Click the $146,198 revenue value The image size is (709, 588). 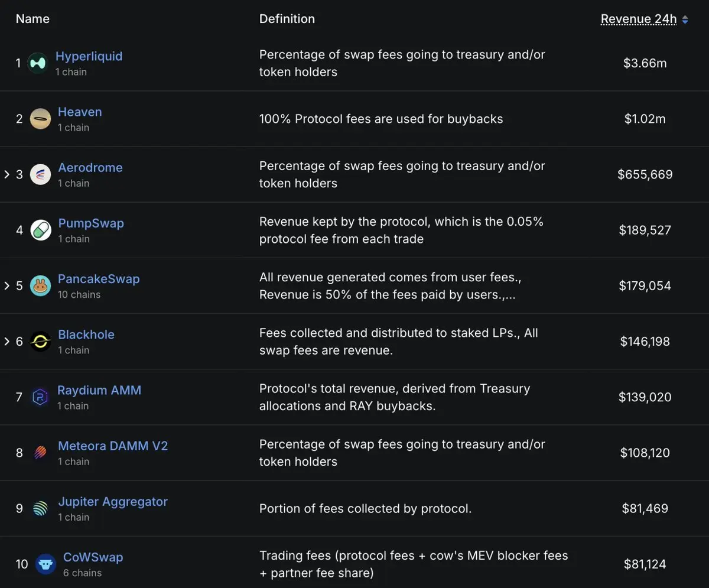click(645, 342)
